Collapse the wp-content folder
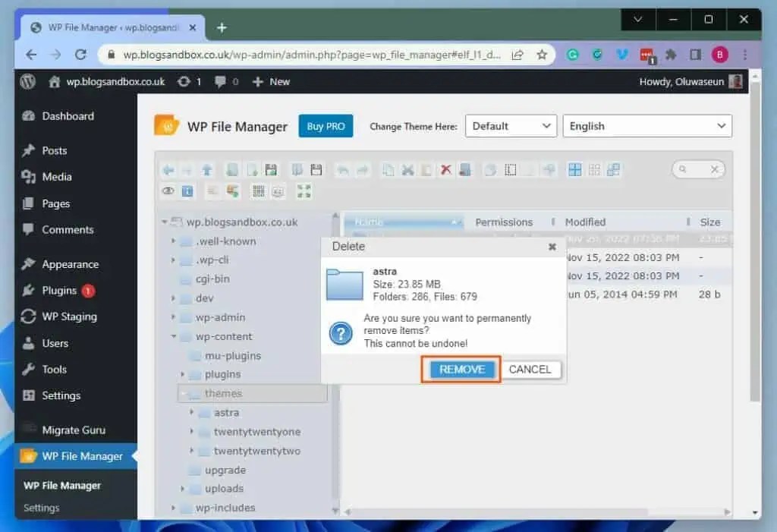This screenshot has width=777, height=532. (173, 336)
